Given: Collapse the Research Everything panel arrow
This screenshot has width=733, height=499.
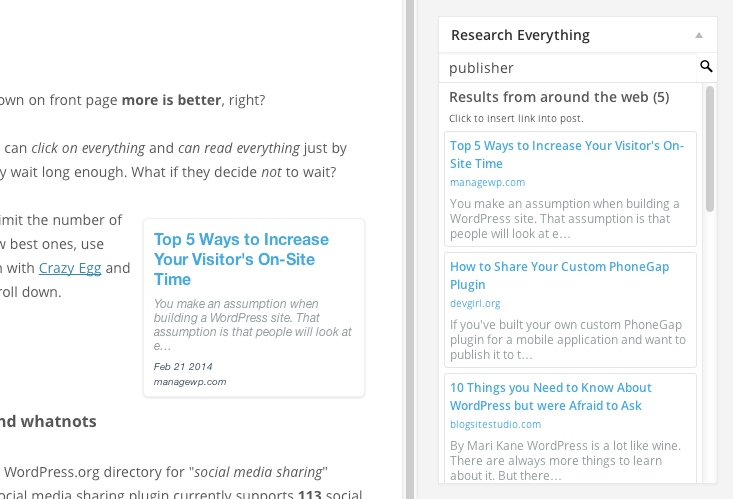Looking at the screenshot, I should (x=699, y=35).
